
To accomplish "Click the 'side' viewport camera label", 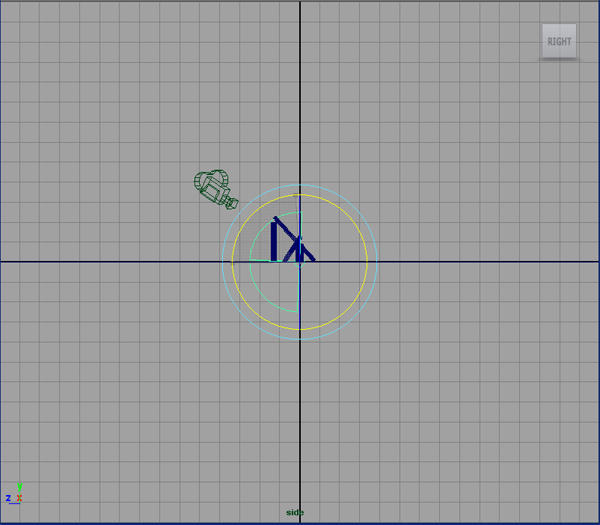I will (x=295, y=512).
